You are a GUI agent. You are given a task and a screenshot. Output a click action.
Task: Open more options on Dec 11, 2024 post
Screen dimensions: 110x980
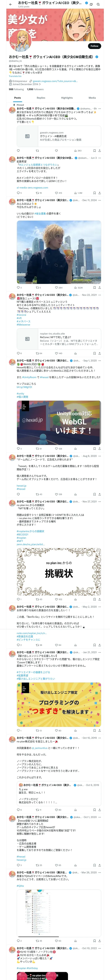pyautogui.click(x=100, y=200)
